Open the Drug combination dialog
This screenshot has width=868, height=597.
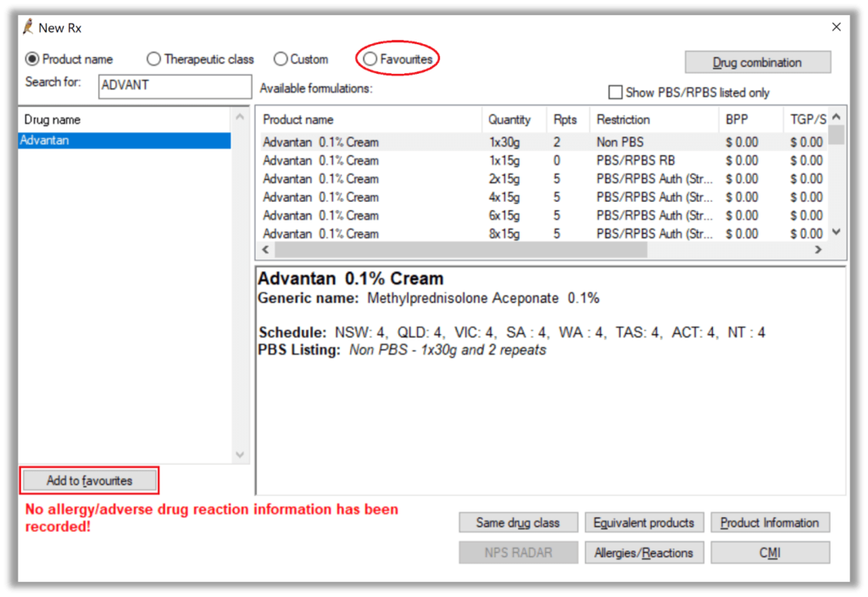757,62
